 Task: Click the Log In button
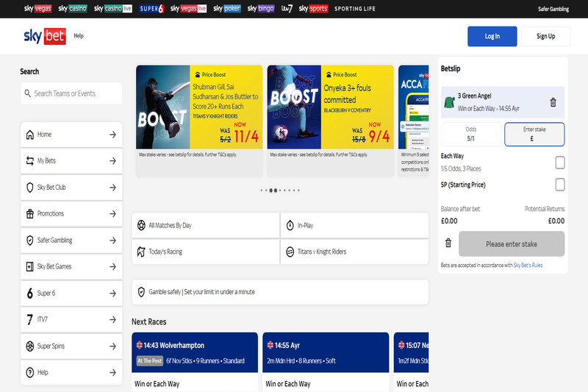tap(492, 36)
